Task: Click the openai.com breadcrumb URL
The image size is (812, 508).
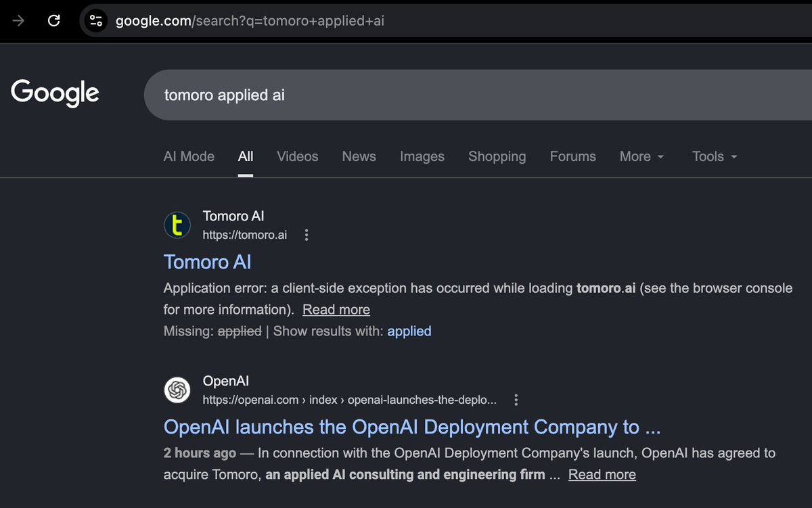Action: tap(350, 400)
